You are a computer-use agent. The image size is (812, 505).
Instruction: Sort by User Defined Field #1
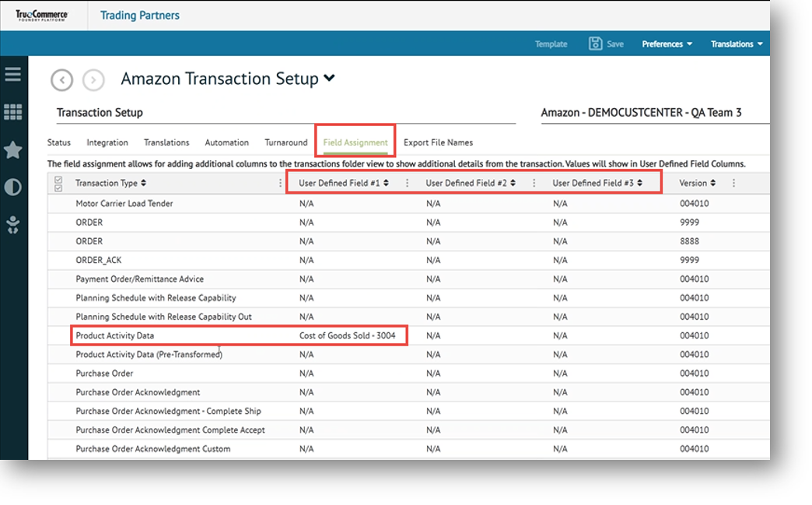pyautogui.click(x=386, y=183)
